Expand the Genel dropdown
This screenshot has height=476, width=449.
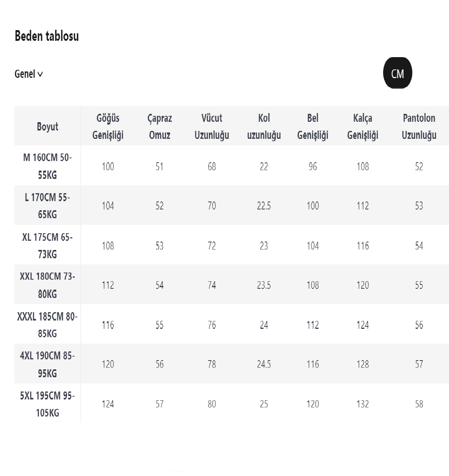(x=29, y=74)
